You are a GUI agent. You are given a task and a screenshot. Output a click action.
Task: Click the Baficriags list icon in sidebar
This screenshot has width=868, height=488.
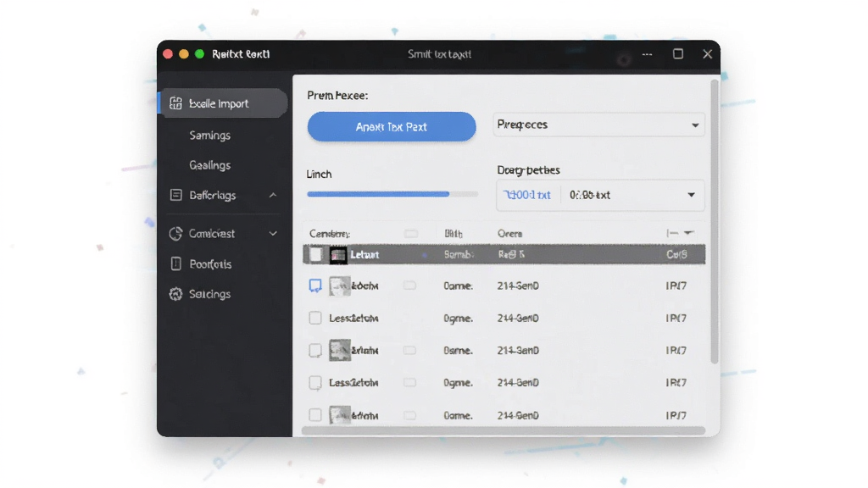(175, 195)
